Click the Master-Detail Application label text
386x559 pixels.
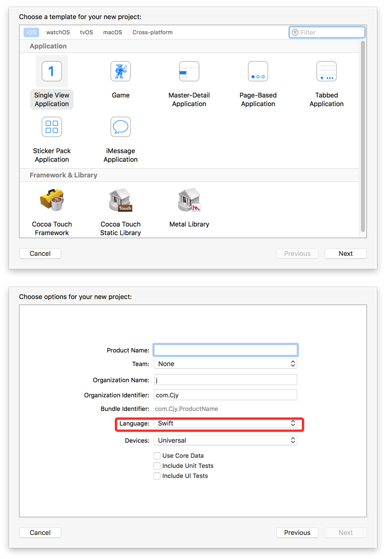pos(189,99)
